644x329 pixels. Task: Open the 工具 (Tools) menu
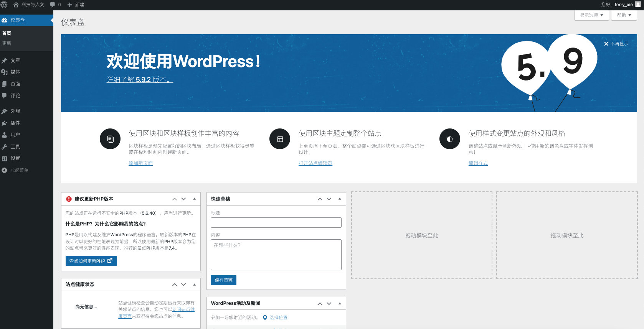point(15,147)
